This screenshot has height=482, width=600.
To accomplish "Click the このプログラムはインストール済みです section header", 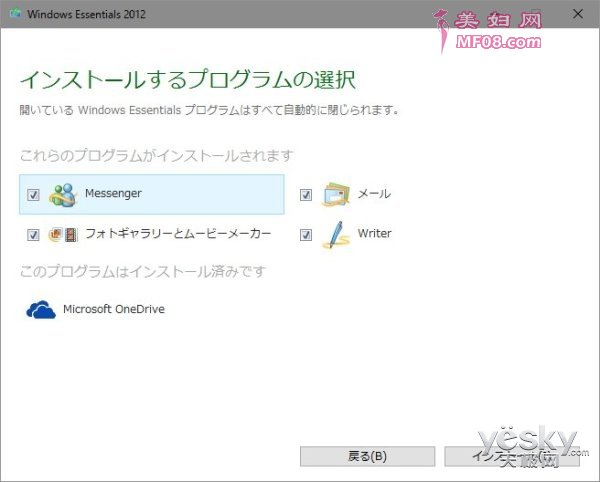I will point(143,271).
